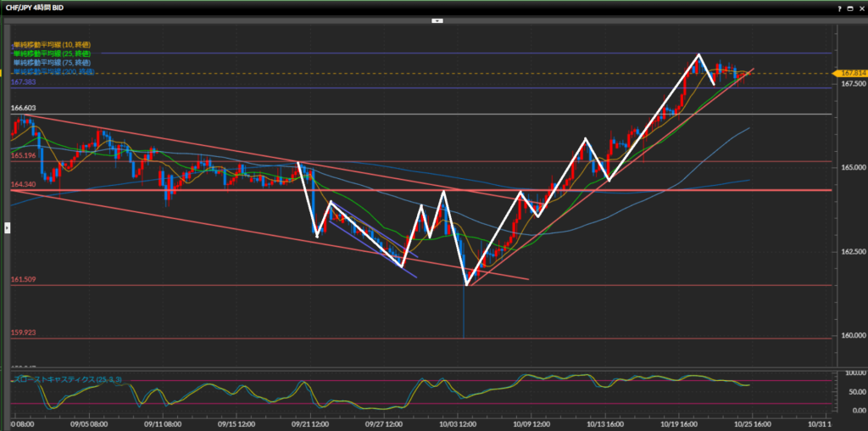Close the CHF/JPY chart window
This screenshot has width=868, height=431.
(860, 8)
